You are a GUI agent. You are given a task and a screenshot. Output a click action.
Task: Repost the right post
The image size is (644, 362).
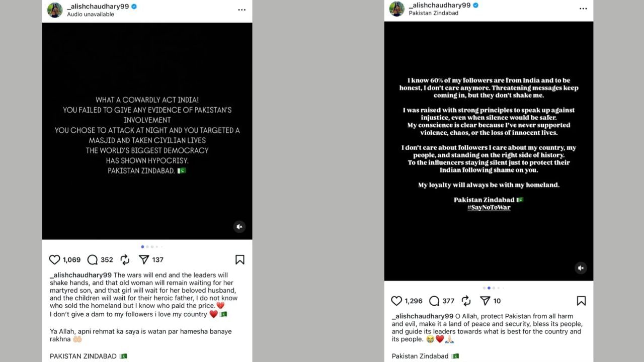click(x=466, y=301)
